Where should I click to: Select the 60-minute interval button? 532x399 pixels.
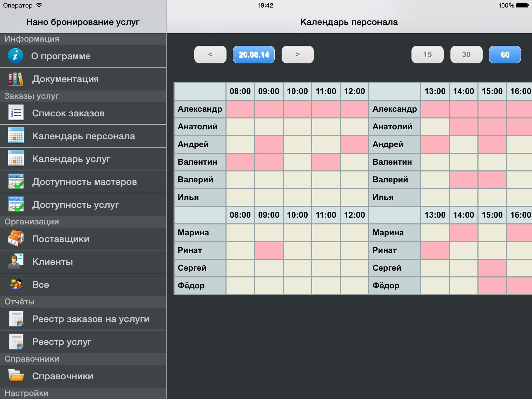click(505, 55)
